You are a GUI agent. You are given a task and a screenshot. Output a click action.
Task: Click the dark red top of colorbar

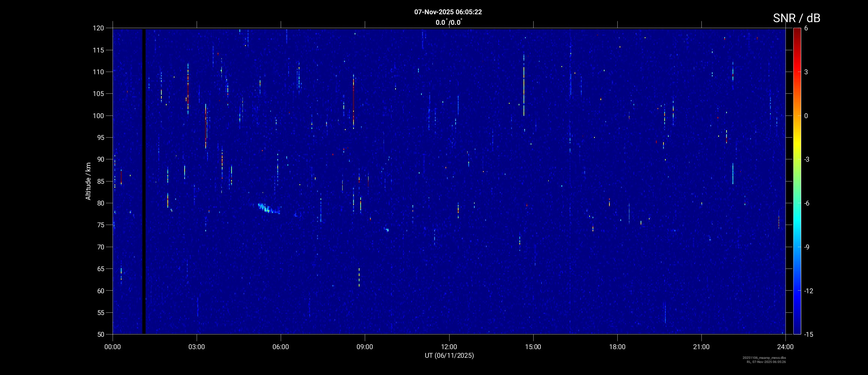tap(797, 32)
